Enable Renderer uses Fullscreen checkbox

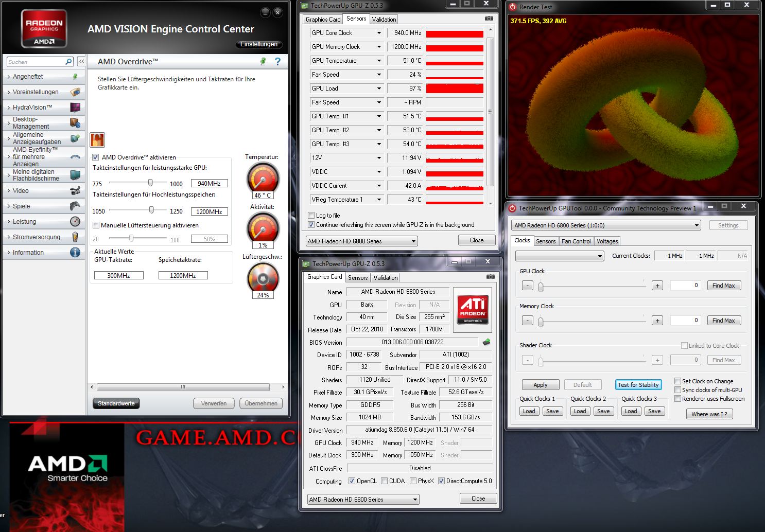[677, 399]
